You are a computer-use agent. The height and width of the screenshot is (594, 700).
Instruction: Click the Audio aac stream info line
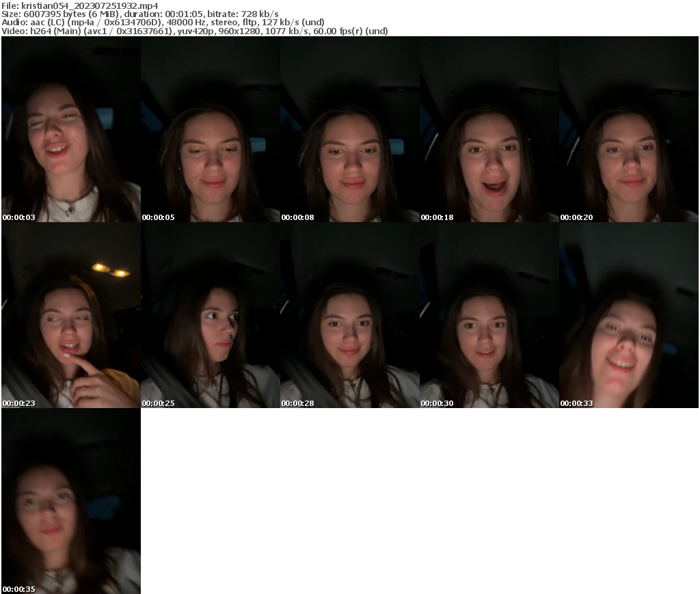pyautogui.click(x=163, y=23)
